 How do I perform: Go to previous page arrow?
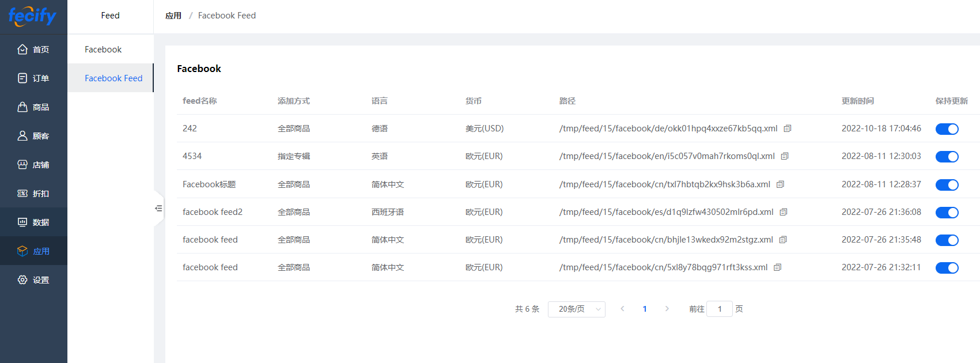(622, 309)
